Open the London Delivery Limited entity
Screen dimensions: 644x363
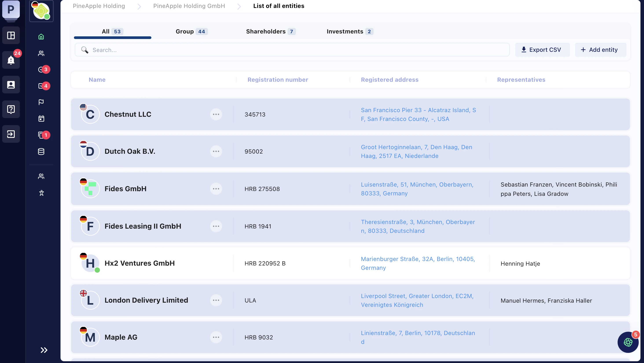[x=146, y=300]
